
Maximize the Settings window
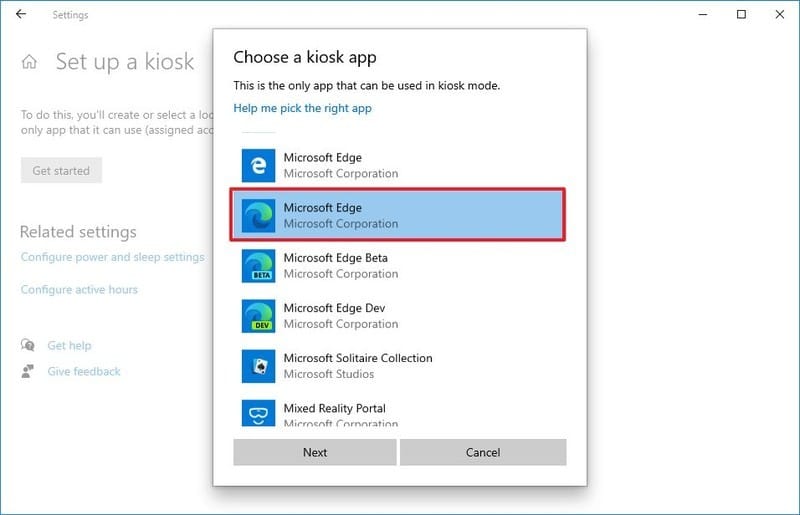coord(741,14)
